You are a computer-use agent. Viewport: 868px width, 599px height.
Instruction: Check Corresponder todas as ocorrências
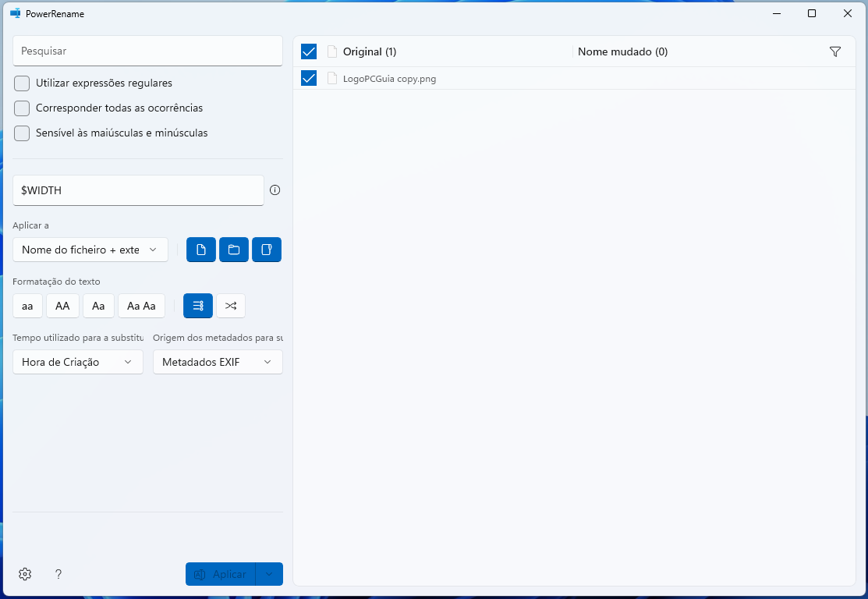[x=23, y=108]
